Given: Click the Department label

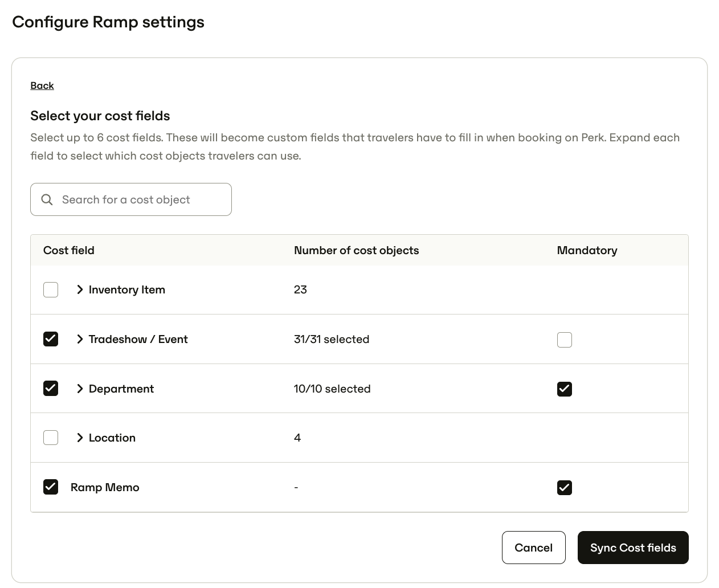Looking at the screenshot, I should pos(121,389).
